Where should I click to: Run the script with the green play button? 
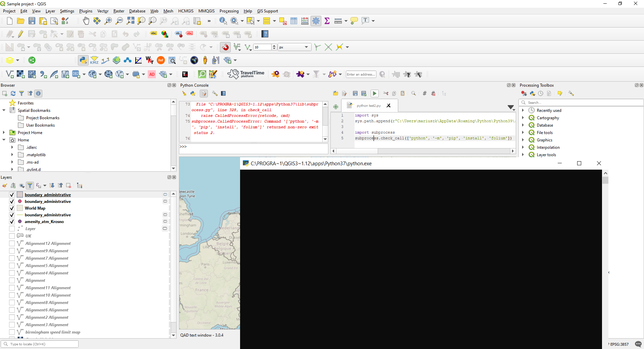(374, 93)
